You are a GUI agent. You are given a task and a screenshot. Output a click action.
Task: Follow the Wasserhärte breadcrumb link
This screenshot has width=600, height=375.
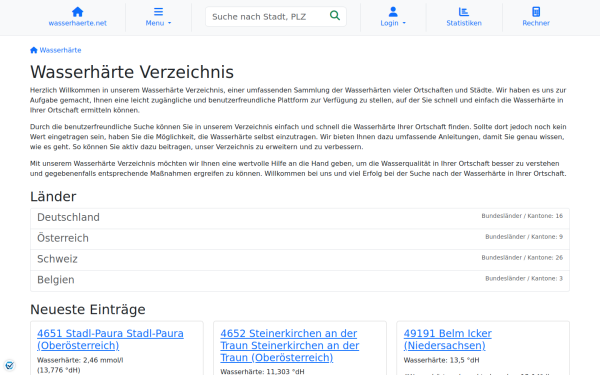pyautogui.click(x=60, y=50)
